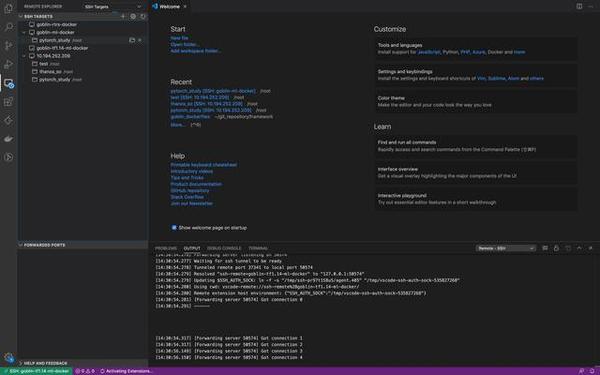The height and width of the screenshot is (375, 600).
Task: Close the Welcome tab
Action: click(185, 7)
